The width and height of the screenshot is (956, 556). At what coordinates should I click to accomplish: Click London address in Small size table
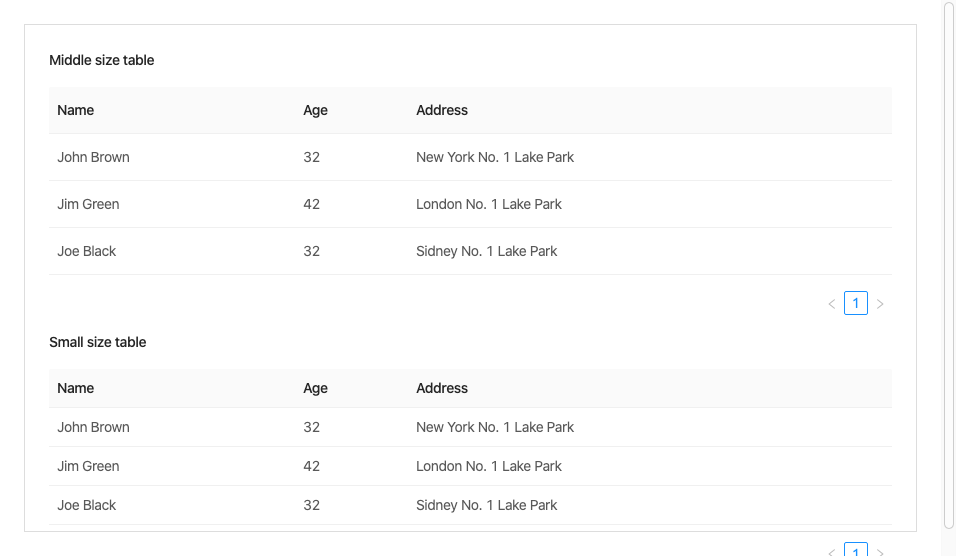coord(489,466)
